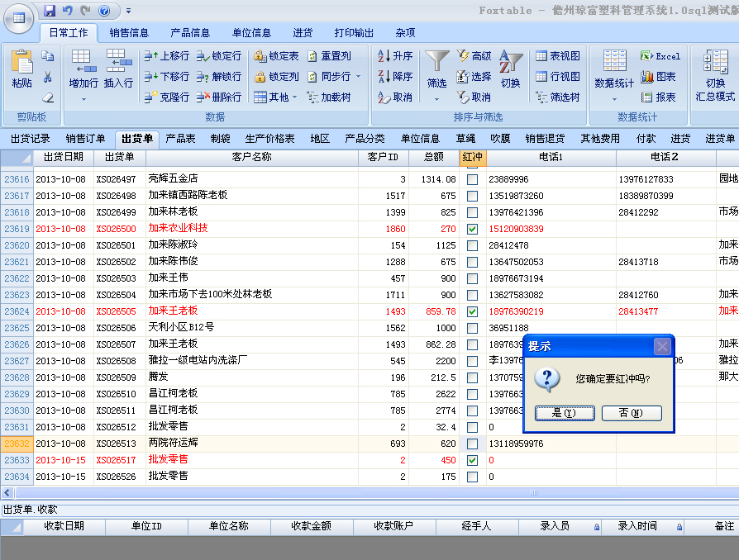Viewport: 739px width, 560px height.
Task: Expand the 其他 dropdown
Action: tap(276, 97)
